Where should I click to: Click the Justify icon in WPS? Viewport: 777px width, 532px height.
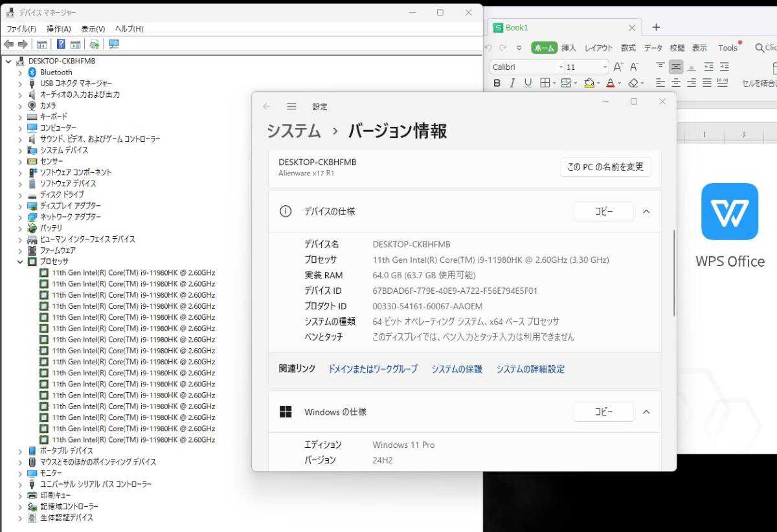pos(707,83)
